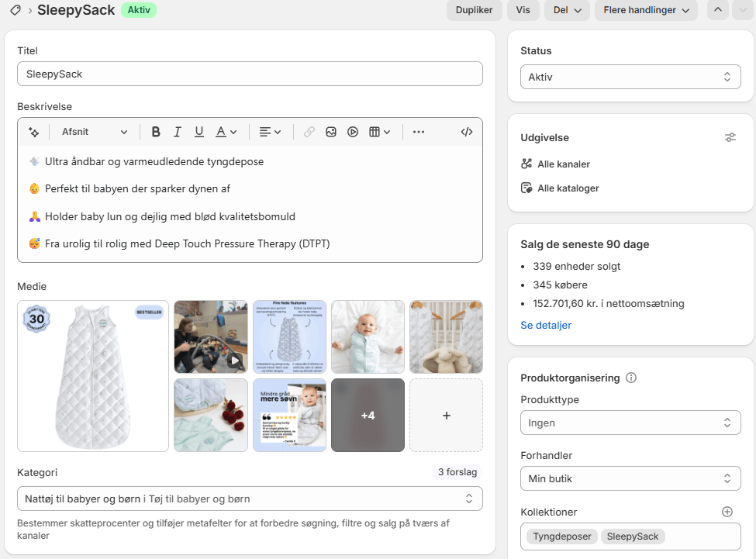Click the Alle kanaler icon
Screen dimensions: 756x559
pyautogui.click(x=526, y=164)
